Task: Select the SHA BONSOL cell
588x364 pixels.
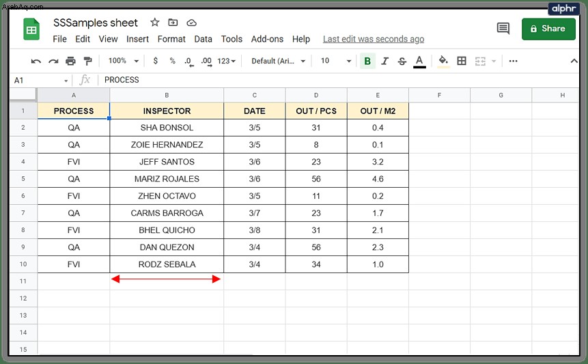Action: click(x=167, y=128)
